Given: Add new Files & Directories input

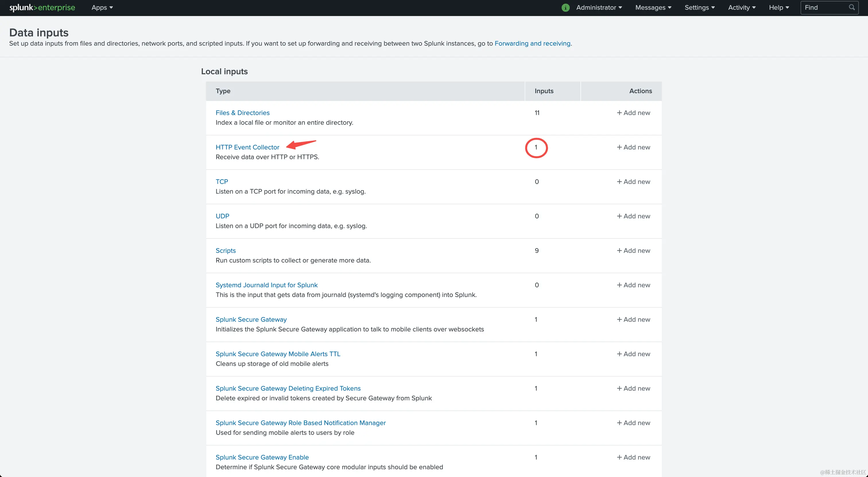Looking at the screenshot, I should coord(633,113).
